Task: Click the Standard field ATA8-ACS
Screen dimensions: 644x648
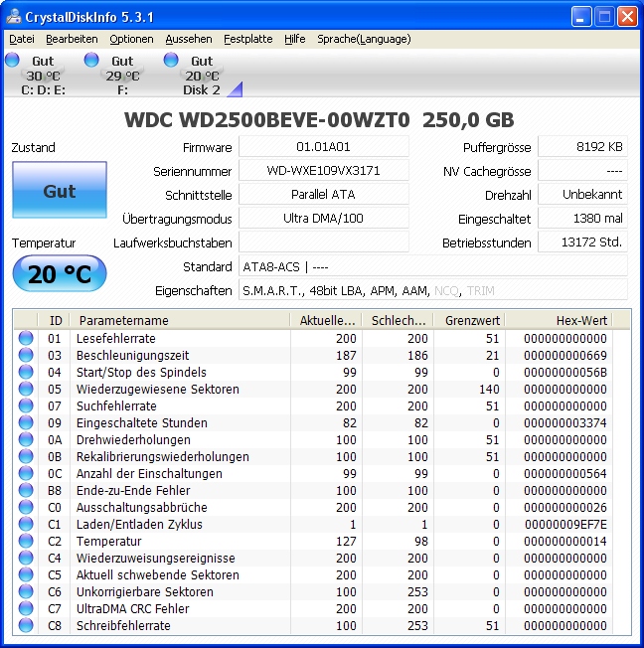Action: tap(432, 266)
